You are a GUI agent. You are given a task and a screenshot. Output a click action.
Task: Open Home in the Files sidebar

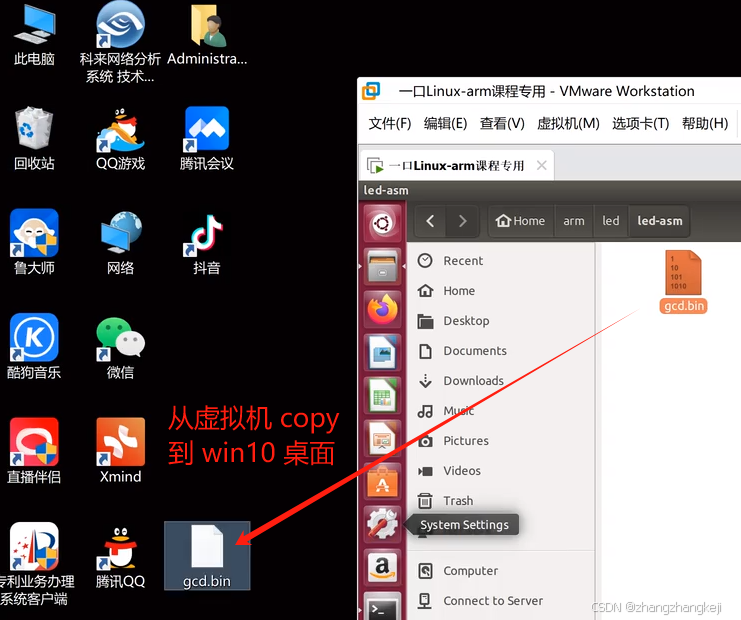point(500,291)
